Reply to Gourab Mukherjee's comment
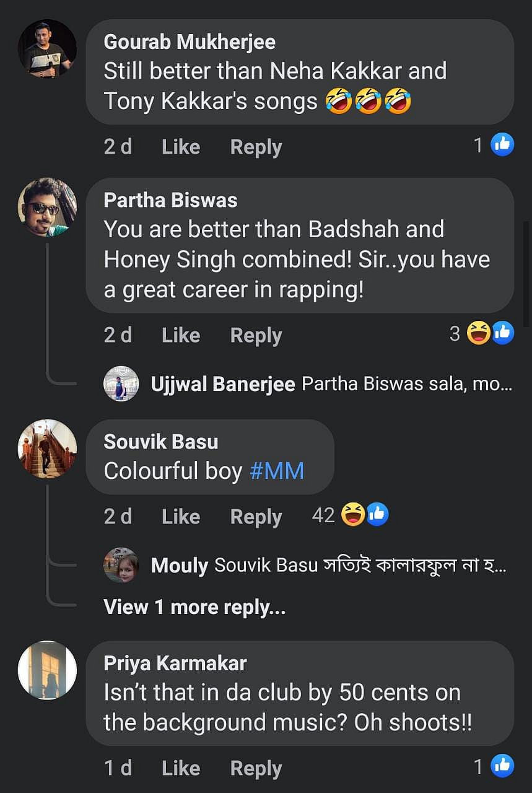This screenshot has height=793, width=532. point(256,147)
